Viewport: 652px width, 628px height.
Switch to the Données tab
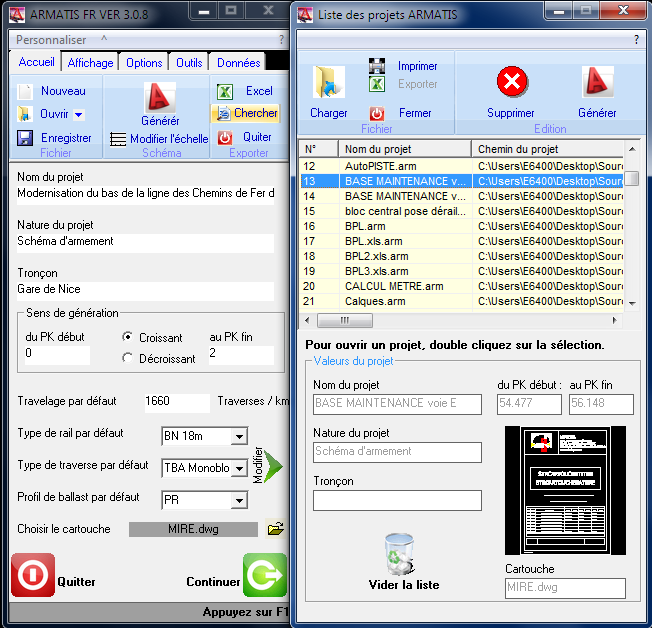[238, 63]
